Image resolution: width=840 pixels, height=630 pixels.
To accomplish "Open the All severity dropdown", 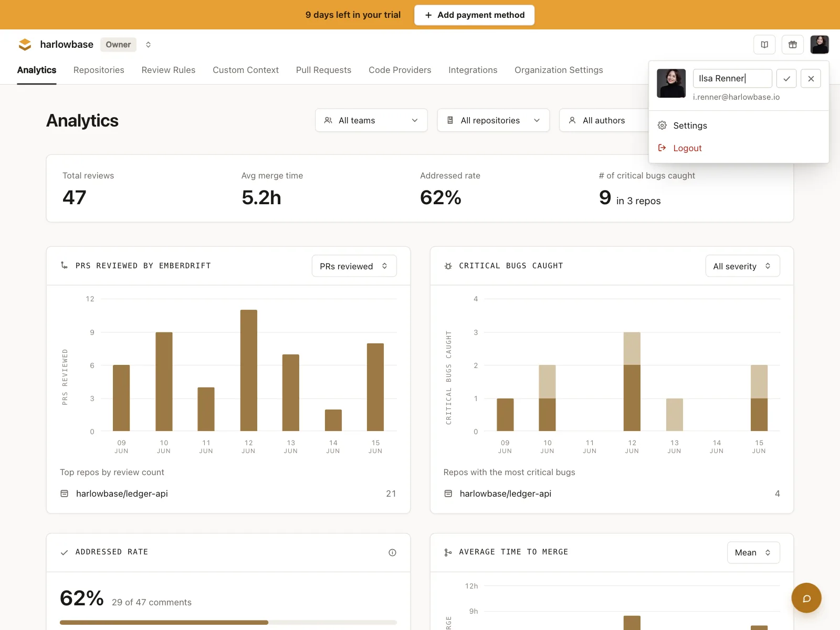I will 743,266.
